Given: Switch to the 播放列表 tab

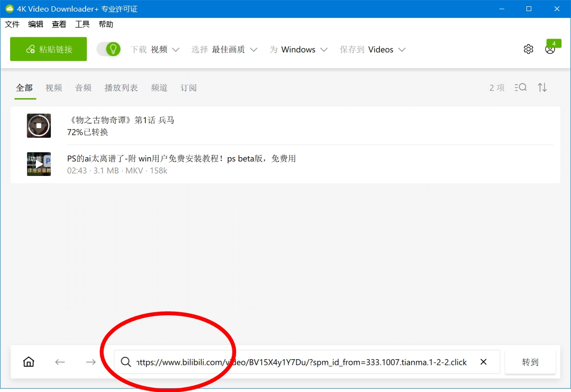Looking at the screenshot, I should [x=121, y=87].
